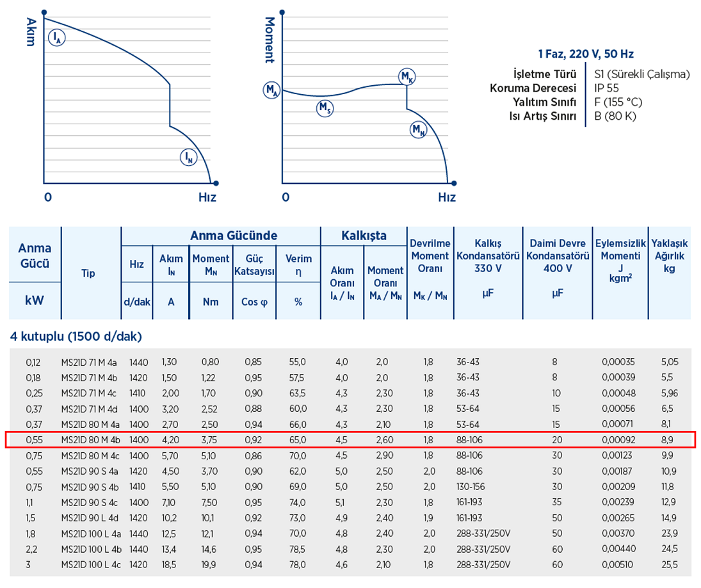The height and width of the screenshot is (588, 701).
Task: Click the inertia value "0,00035"
Action: tap(618, 362)
